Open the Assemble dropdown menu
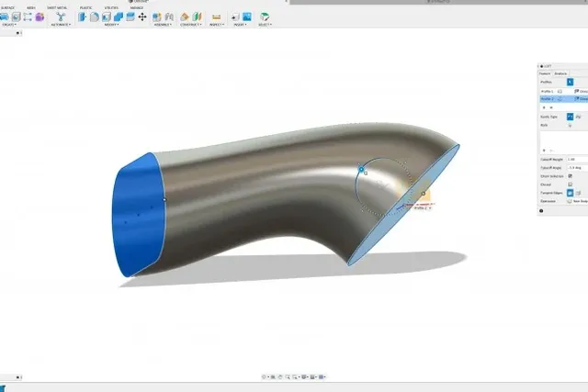This screenshot has height=392, width=588. (163, 25)
